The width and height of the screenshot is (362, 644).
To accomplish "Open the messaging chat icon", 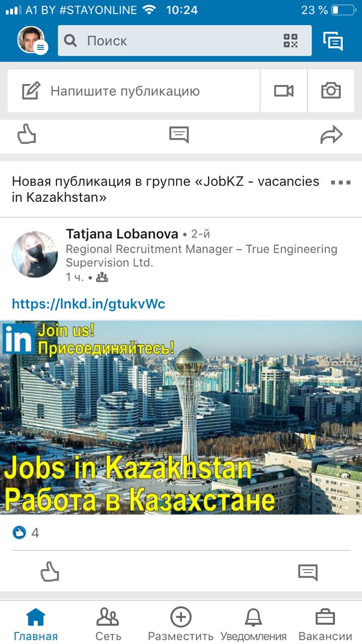I will tap(333, 41).
